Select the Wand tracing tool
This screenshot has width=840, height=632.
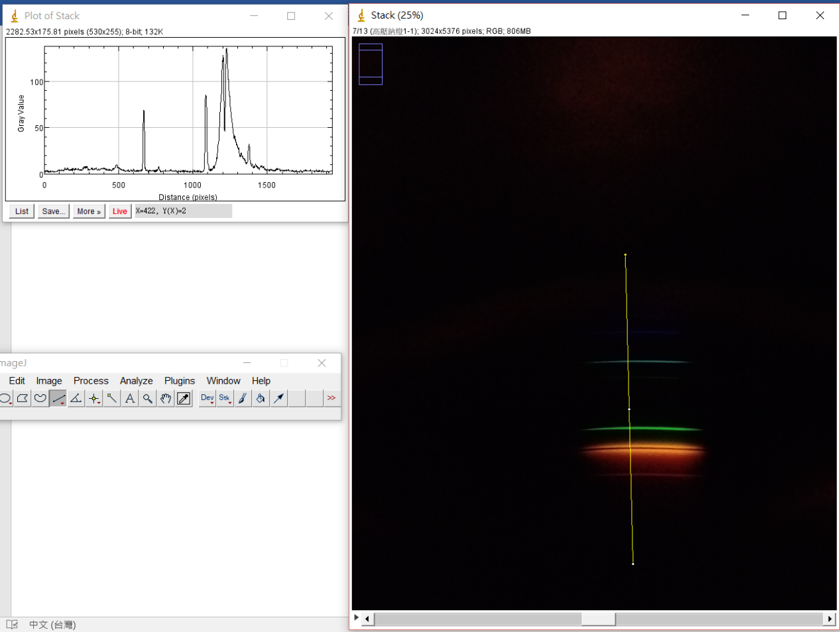coord(112,398)
